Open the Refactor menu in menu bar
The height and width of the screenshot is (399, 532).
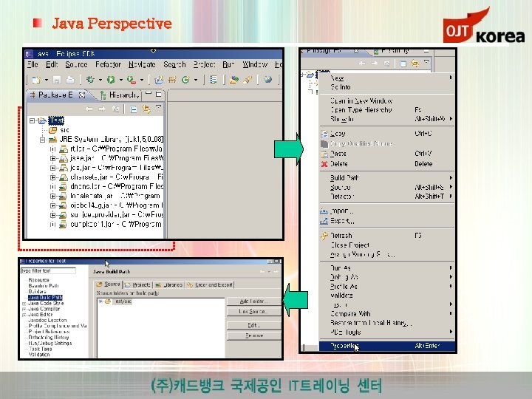click(x=108, y=64)
